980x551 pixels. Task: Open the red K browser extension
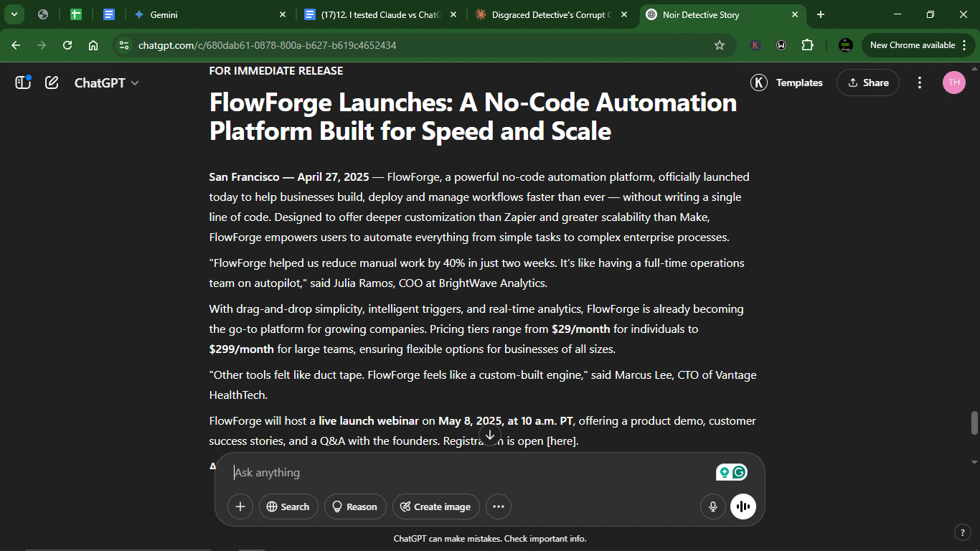point(755,45)
